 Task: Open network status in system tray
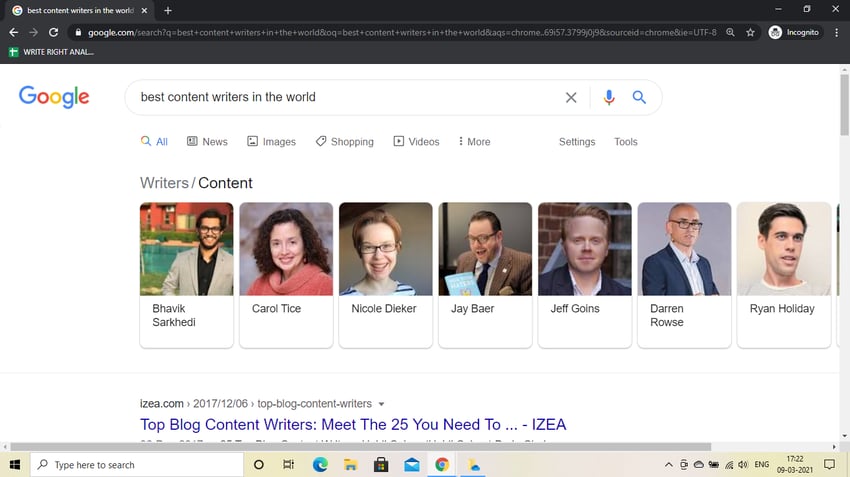tap(729, 465)
